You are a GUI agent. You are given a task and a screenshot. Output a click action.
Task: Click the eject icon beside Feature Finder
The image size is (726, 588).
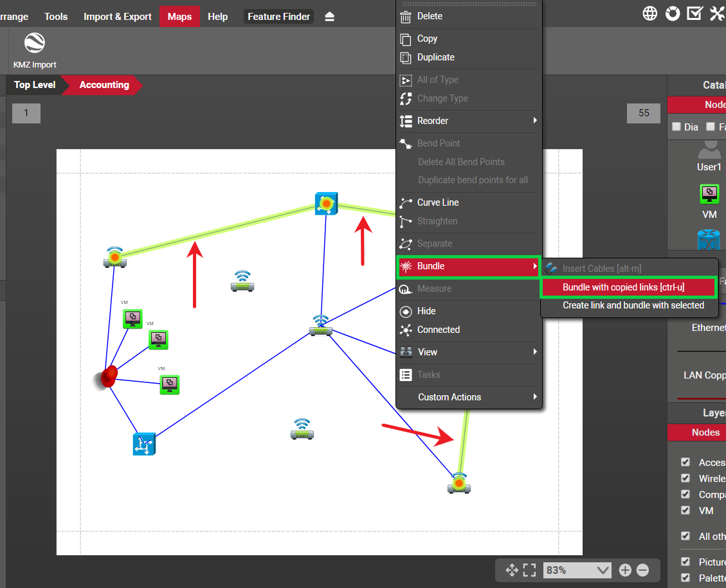point(330,17)
